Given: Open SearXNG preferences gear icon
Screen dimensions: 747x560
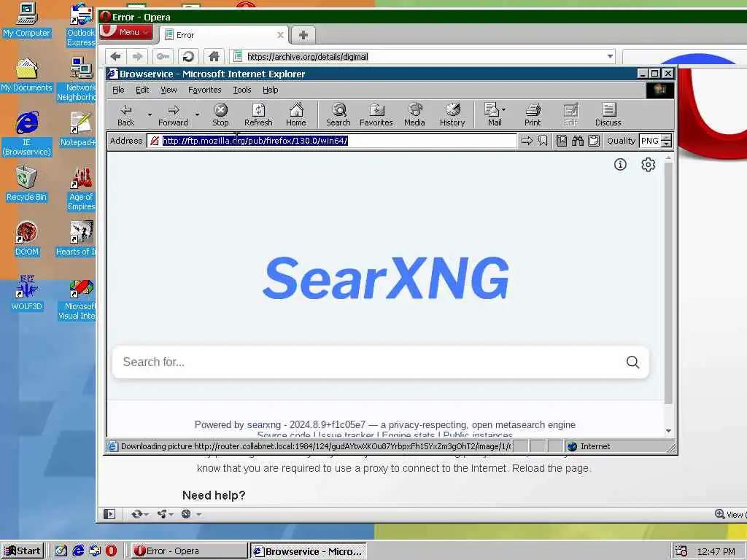Looking at the screenshot, I should coord(648,164).
